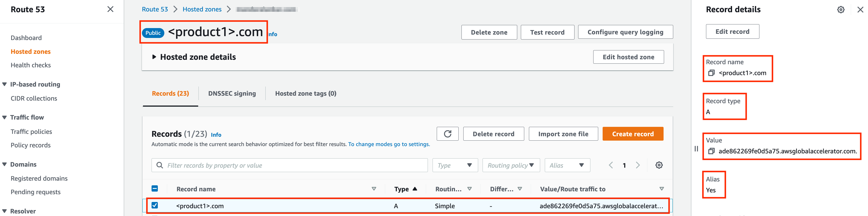Collapse the Resolver section
This screenshot has width=868, height=216.
(4, 211)
